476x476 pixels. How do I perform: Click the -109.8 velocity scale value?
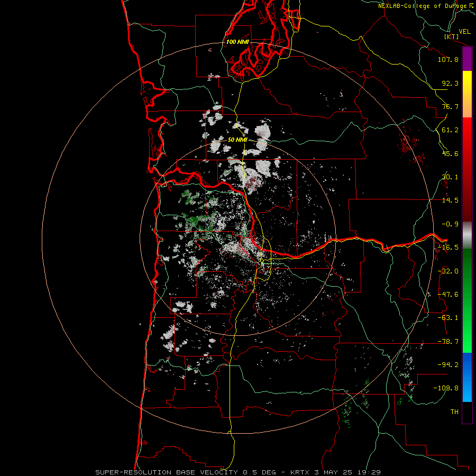446,388
